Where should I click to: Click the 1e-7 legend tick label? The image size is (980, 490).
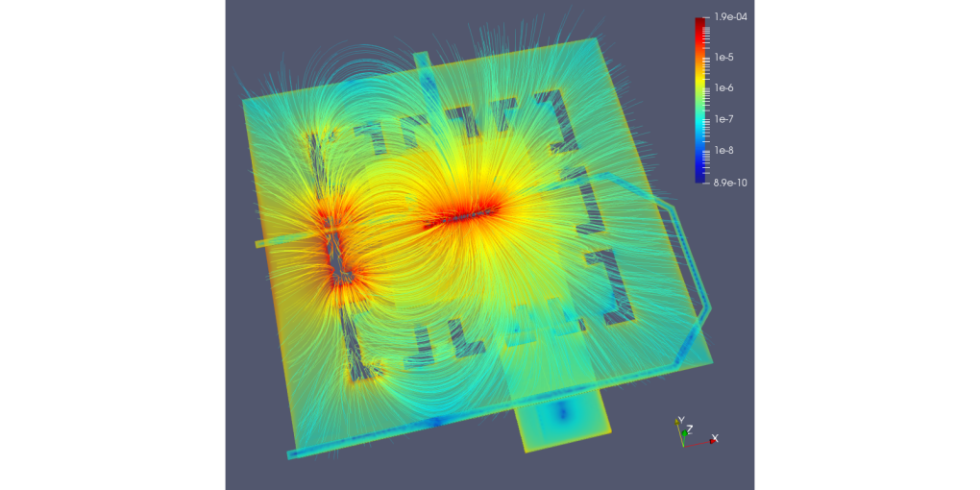[723, 119]
